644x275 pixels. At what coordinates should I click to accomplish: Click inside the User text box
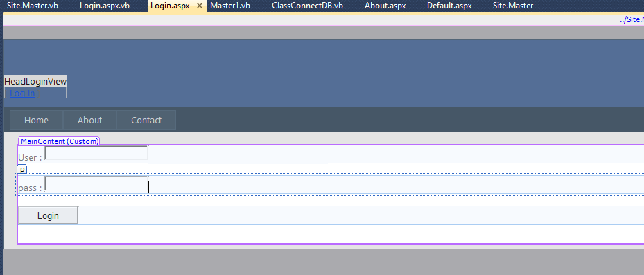(96, 153)
